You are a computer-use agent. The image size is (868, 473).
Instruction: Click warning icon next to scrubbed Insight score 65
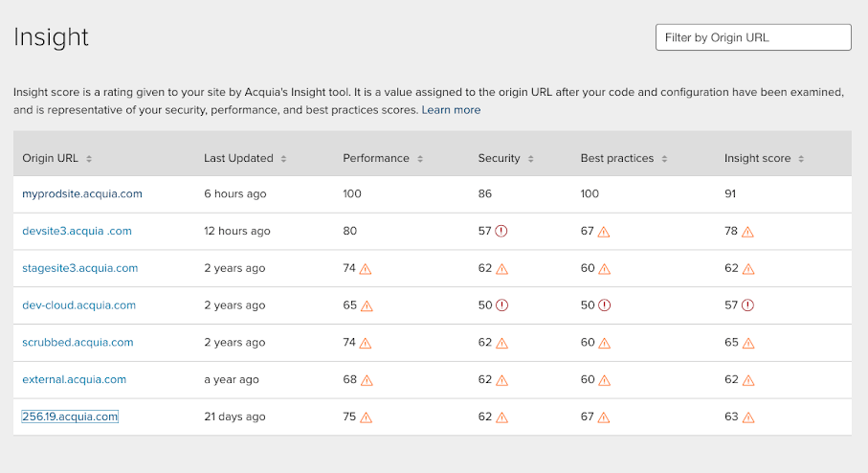click(x=747, y=343)
